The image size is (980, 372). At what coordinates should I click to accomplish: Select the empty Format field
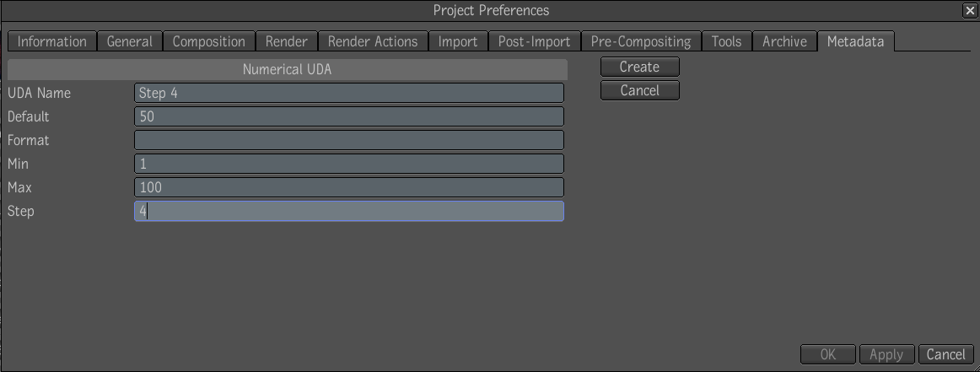pyautogui.click(x=349, y=140)
